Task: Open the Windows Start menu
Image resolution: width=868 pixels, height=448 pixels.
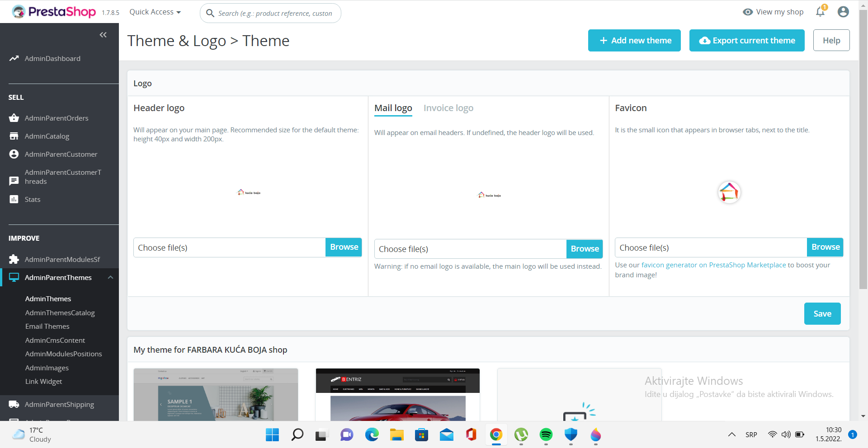Action: (272, 435)
